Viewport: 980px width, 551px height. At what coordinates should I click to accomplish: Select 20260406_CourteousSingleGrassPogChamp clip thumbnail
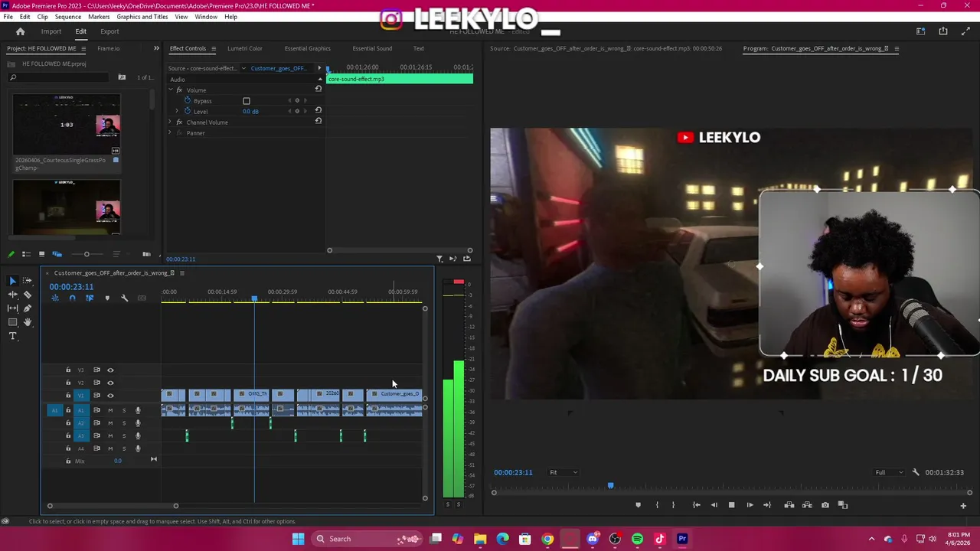coord(67,126)
